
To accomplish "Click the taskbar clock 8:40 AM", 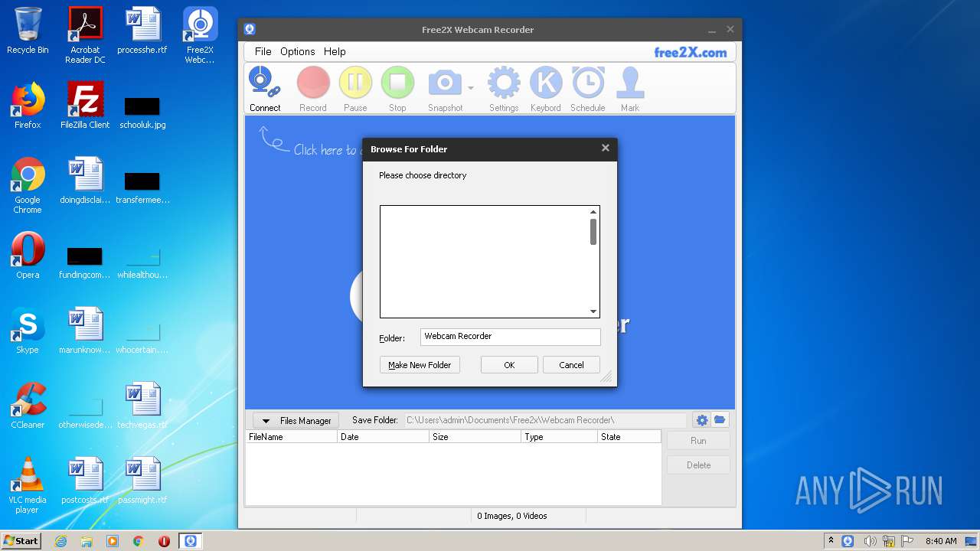I will [941, 541].
